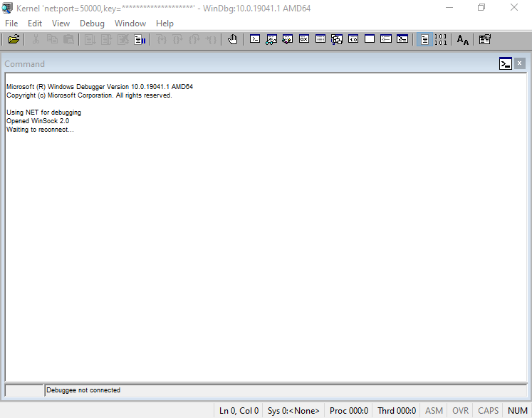Open the Command Browser window icon
Screen dimensions: 532x418
pos(402,39)
